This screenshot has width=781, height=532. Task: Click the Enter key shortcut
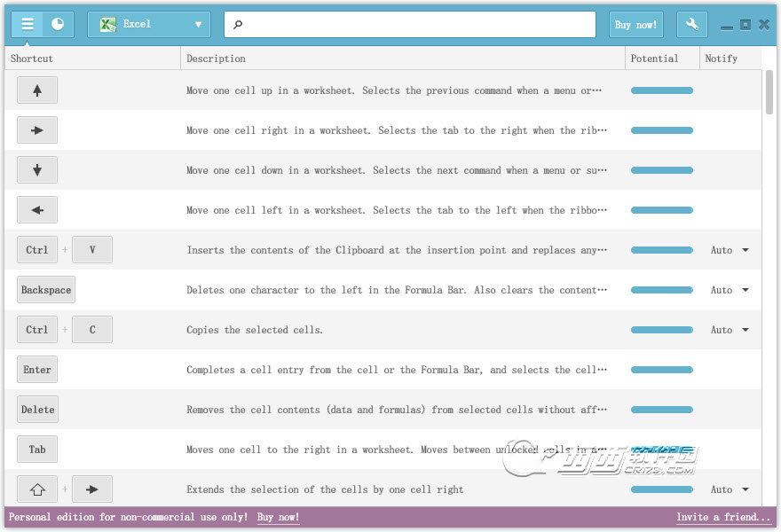click(x=37, y=369)
